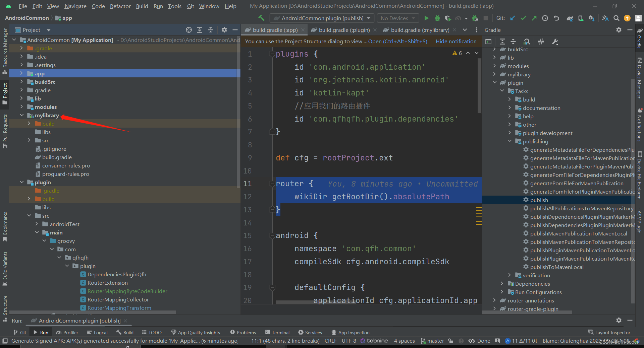Open Problems tool window
644x348 pixels.
pyautogui.click(x=243, y=332)
